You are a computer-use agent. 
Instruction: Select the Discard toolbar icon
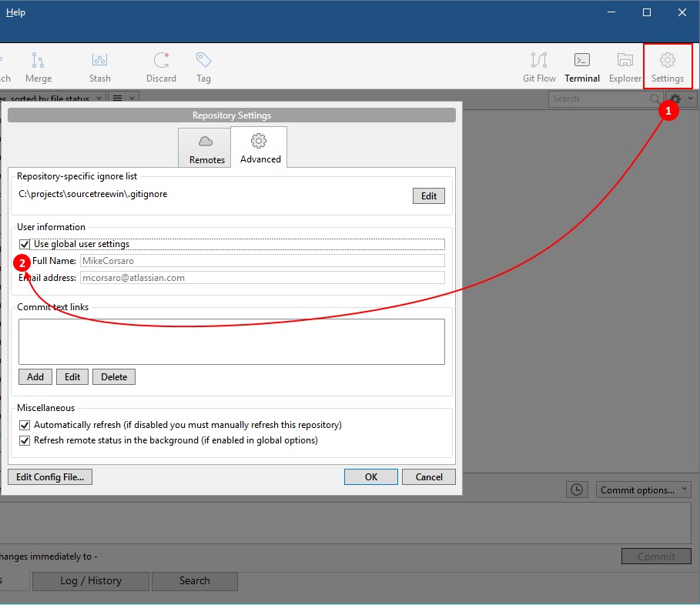[x=161, y=68]
